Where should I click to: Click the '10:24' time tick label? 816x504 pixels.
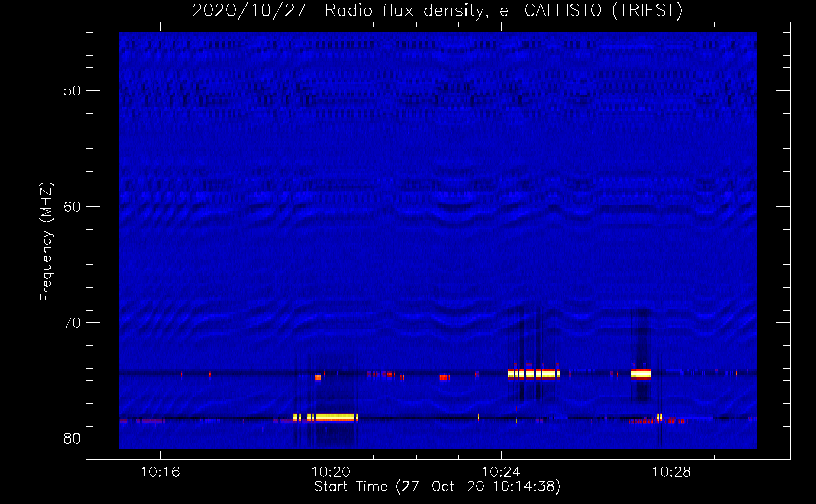[501, 472]
